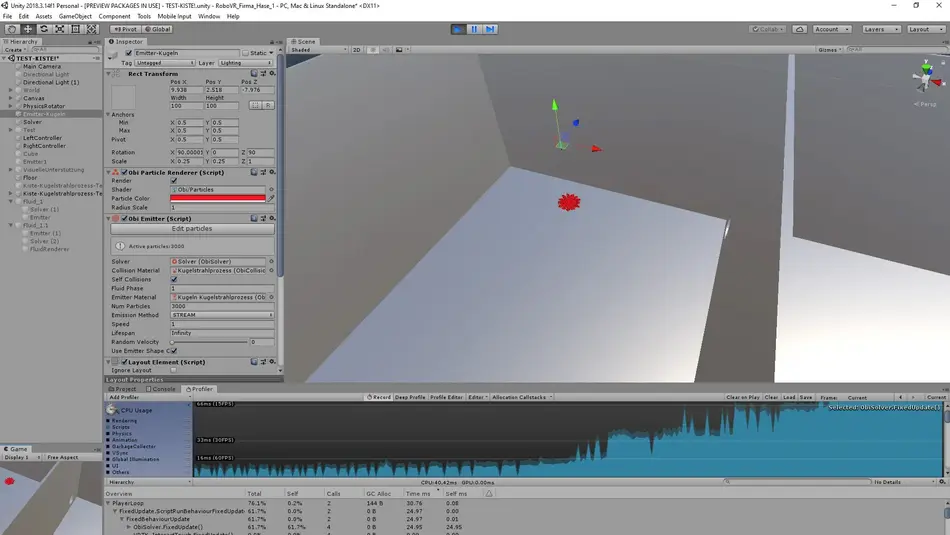Click the Num Particles input field
This screenshot has height=535, width=950.
click(221, 306)
